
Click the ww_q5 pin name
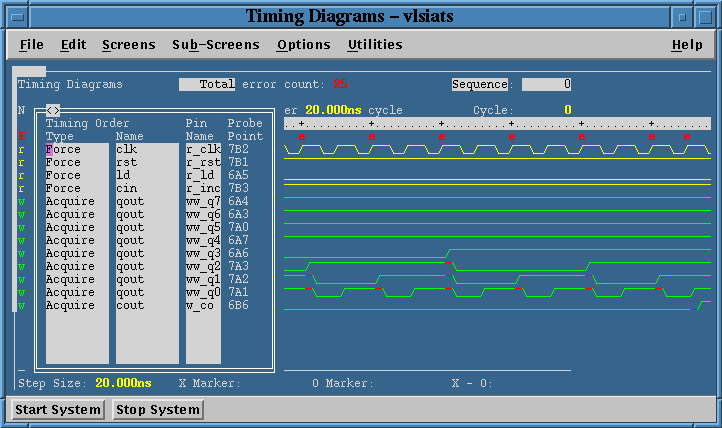(204, 227)
